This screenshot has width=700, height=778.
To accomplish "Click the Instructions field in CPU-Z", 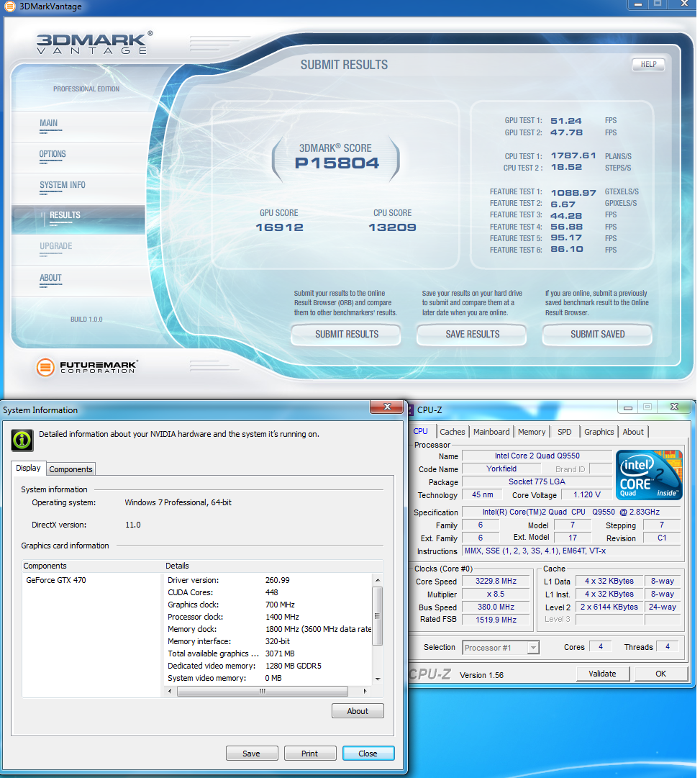I will pyautogui.click(x=571, y=551).
